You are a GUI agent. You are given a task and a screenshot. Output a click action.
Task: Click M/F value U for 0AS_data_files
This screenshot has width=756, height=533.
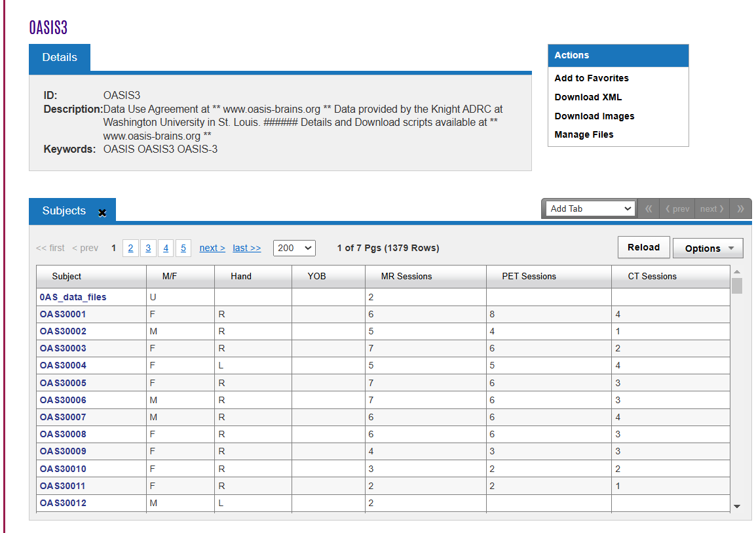[153, 297]
